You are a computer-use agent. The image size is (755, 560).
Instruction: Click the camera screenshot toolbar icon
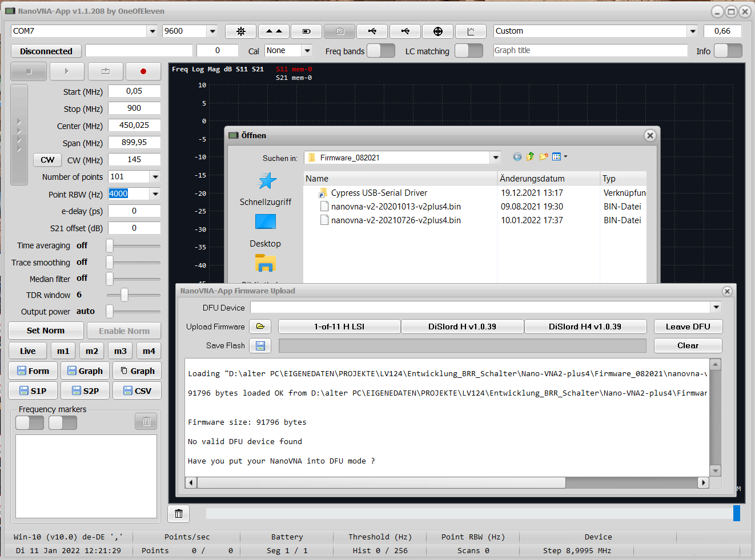(x=340, y=31)
